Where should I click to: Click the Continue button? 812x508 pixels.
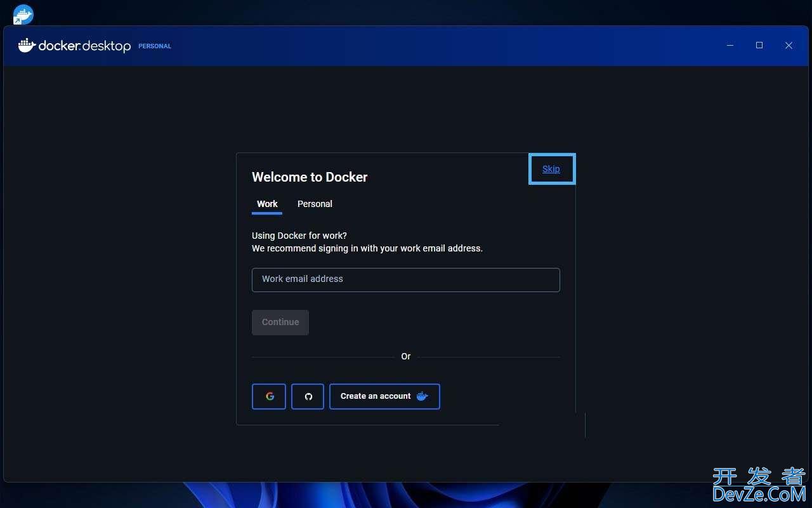click(280, 323)
